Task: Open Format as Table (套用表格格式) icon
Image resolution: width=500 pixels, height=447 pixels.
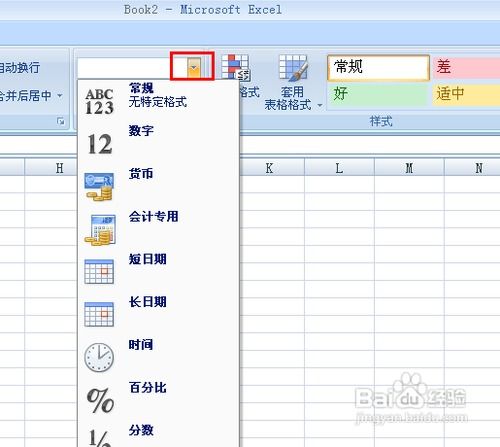Action: coord(293,68)
